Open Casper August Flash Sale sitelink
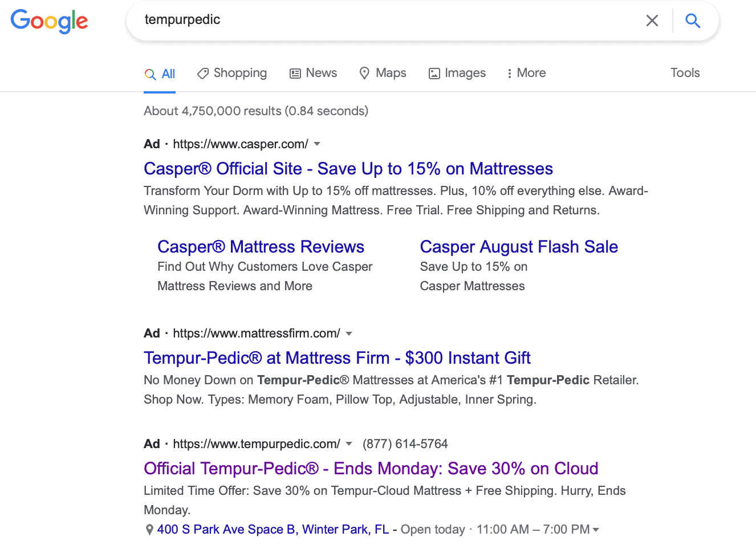756x553 pixels. (x=519, y=247)
